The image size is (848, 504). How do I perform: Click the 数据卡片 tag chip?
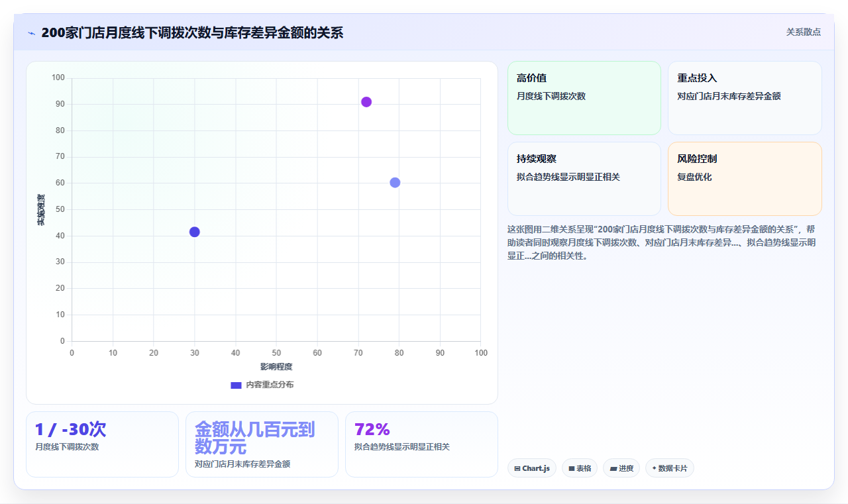point(670,468)
